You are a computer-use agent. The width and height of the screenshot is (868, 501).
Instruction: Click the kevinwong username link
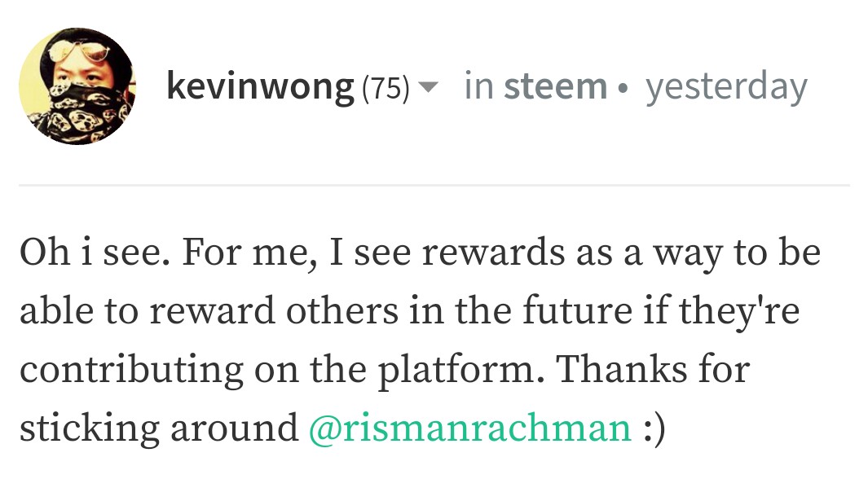point(260,87)
